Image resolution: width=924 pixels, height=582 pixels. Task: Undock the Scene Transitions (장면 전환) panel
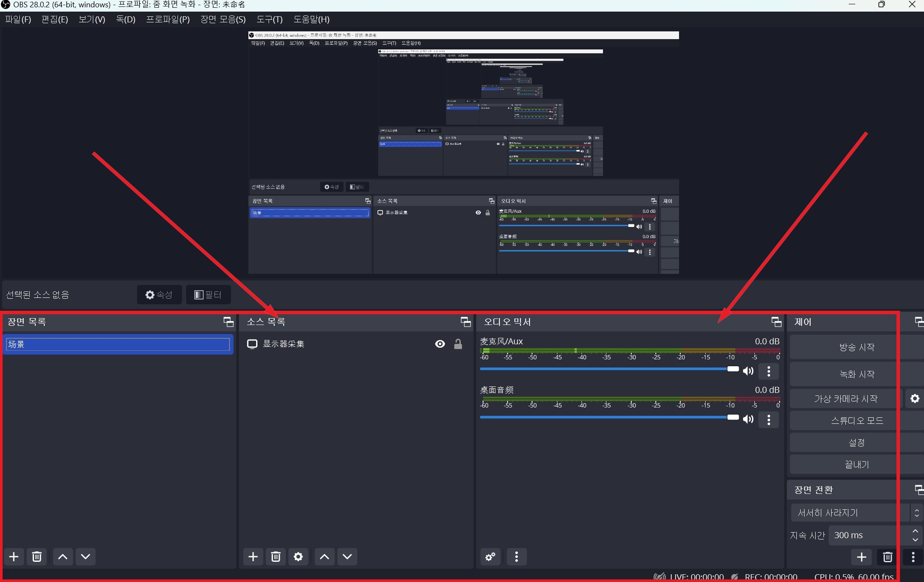(919, 489)
